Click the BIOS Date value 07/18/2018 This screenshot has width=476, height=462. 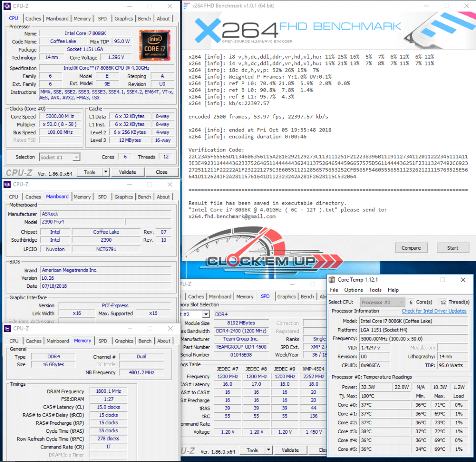click(x=106, y=286)
